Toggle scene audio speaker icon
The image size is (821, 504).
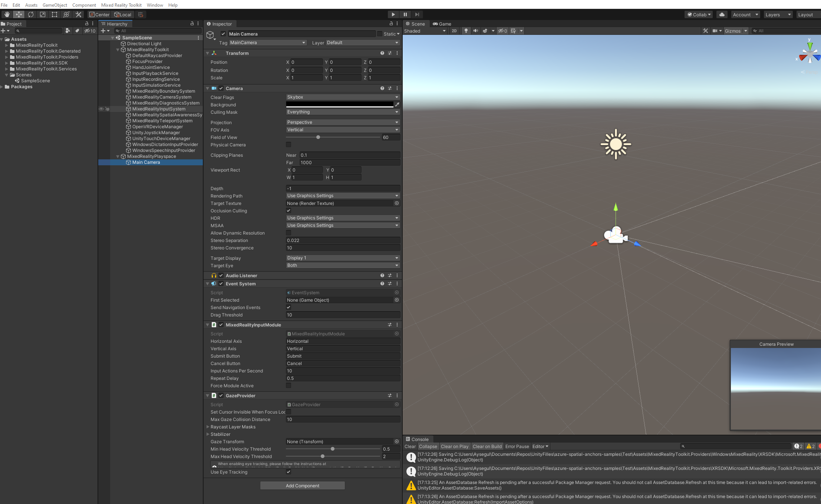coord(475,31)
